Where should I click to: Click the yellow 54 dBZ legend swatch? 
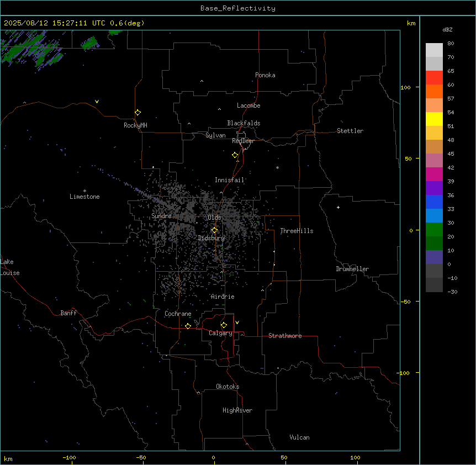(434, 119)
